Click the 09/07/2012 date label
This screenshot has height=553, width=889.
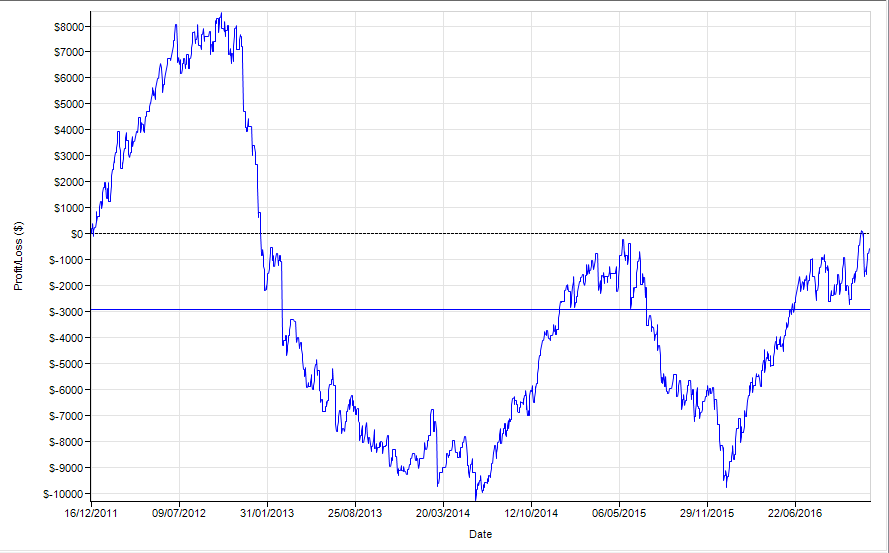(179, 513)
